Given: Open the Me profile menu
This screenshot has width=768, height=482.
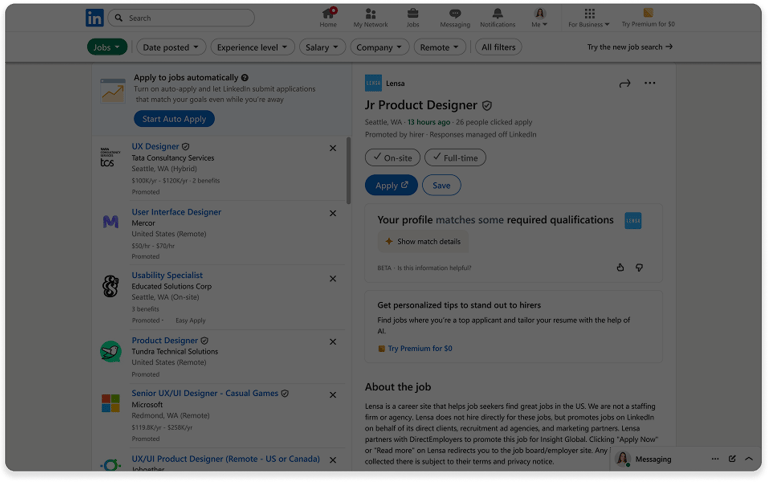Looking at the screenshot, I should [539, 18].
